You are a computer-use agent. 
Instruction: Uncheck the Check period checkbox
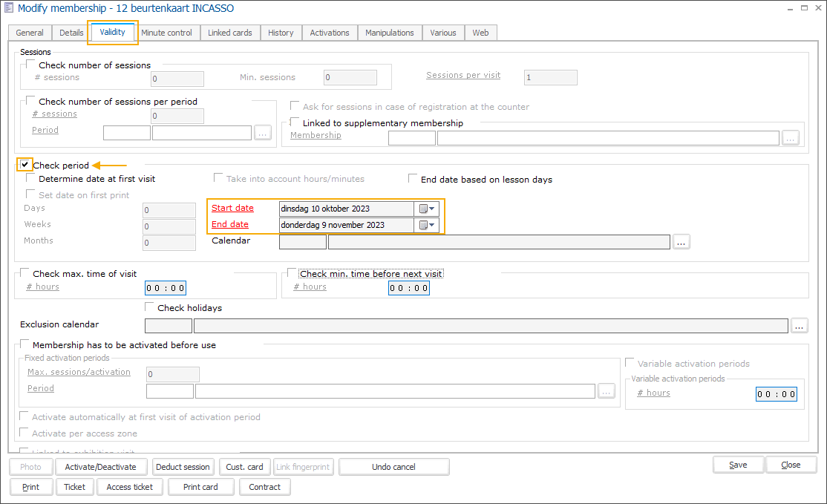coord(24,164)
